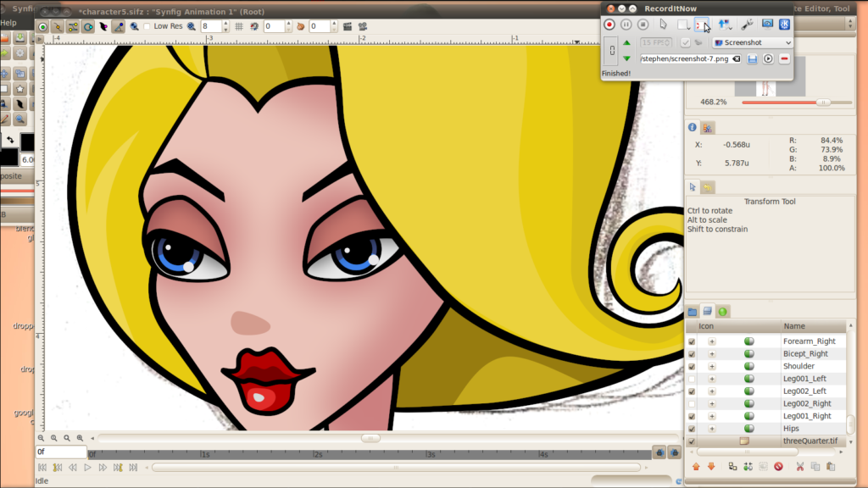Zoom out on the canvas
The width and height of the screenshot is (868, 488).
[x=41, y=438]
